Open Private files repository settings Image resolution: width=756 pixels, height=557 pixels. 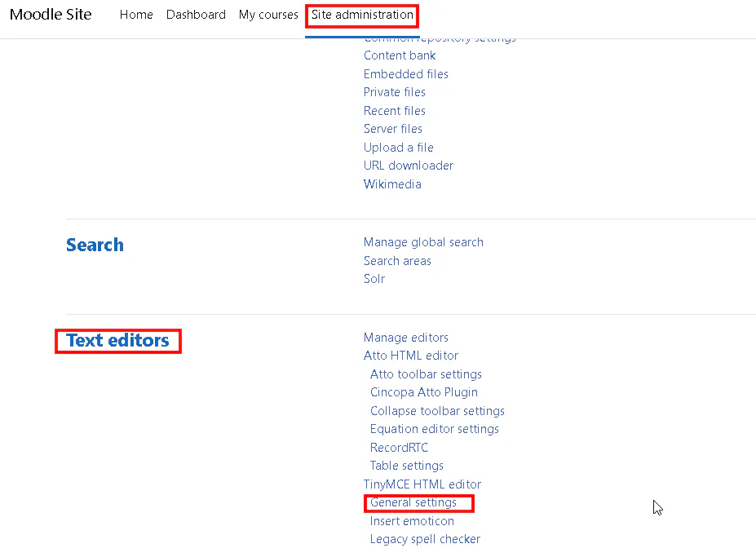coord(395,92)
